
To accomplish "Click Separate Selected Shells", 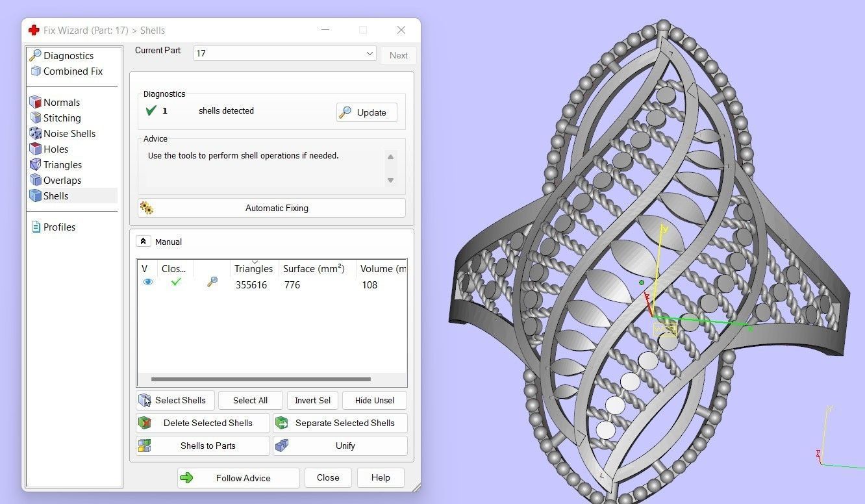I will click(340, 423).
